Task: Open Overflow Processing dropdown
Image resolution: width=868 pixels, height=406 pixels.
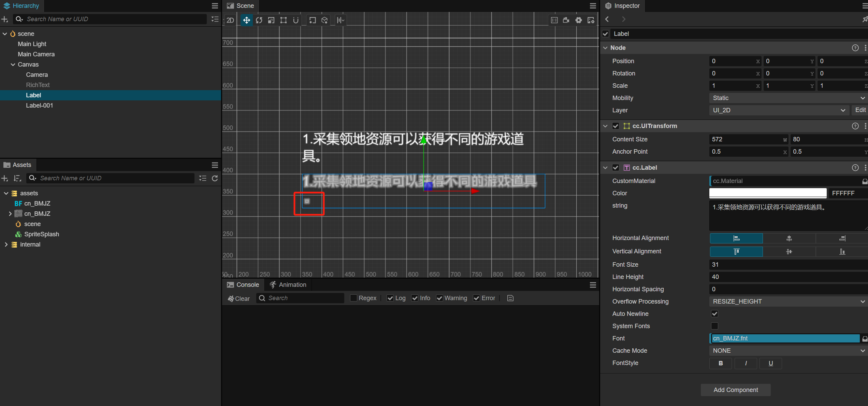Action: click(x=788, y=302)
